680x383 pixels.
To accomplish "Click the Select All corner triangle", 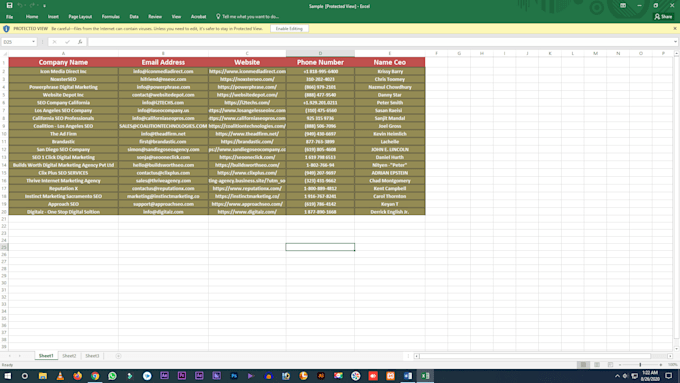I will tap(4, 53).
